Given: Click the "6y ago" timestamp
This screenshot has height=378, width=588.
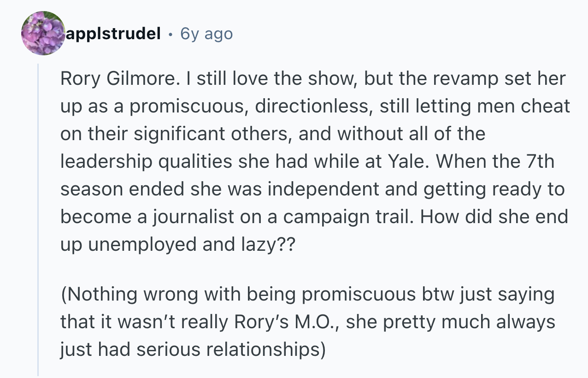Looking at the screenshot, I should click(x=207, y=34).
